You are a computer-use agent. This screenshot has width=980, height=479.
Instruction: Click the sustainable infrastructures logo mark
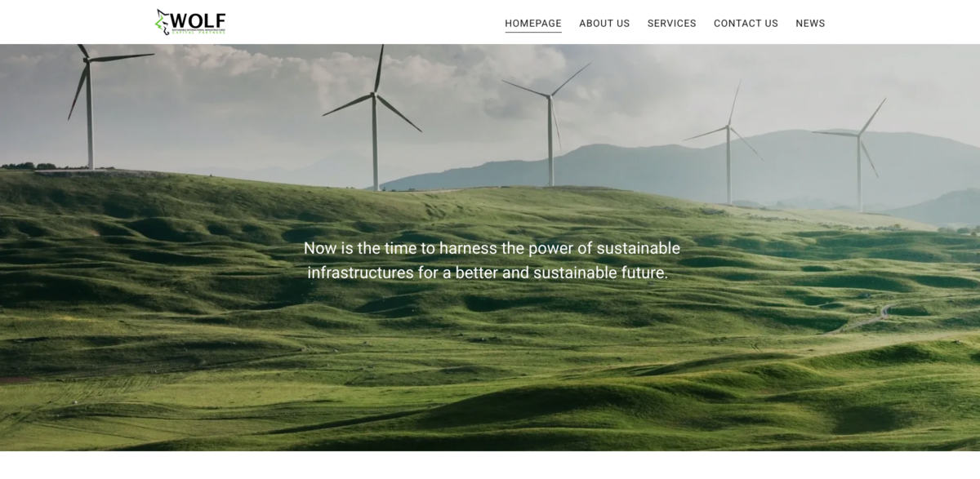coord(163,20)
